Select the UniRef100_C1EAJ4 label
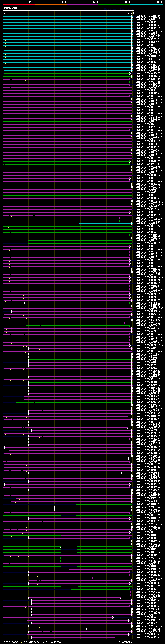Viewport: 165px width, 644px height. click(x=148, y=79)
